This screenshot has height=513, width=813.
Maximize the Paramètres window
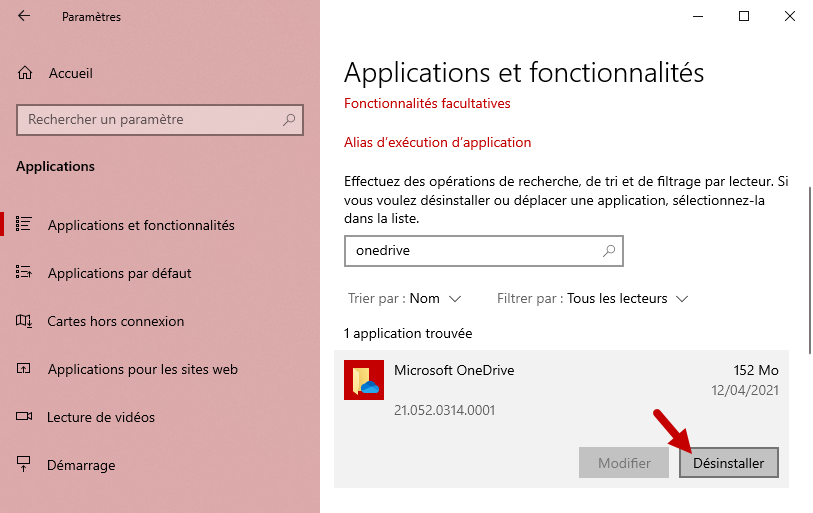(x=744, y=16)
